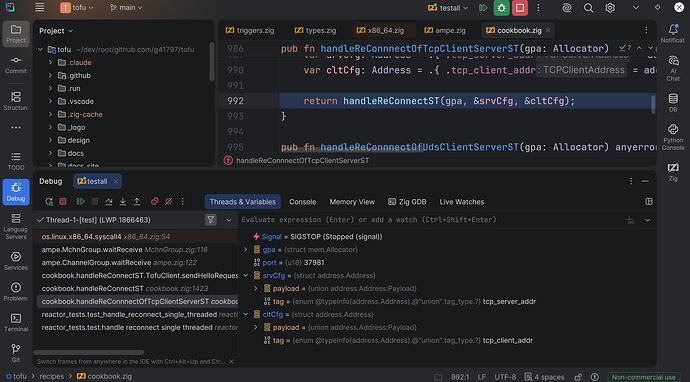
Task: Open the DB database panel
Action: [x=673, y=103]
